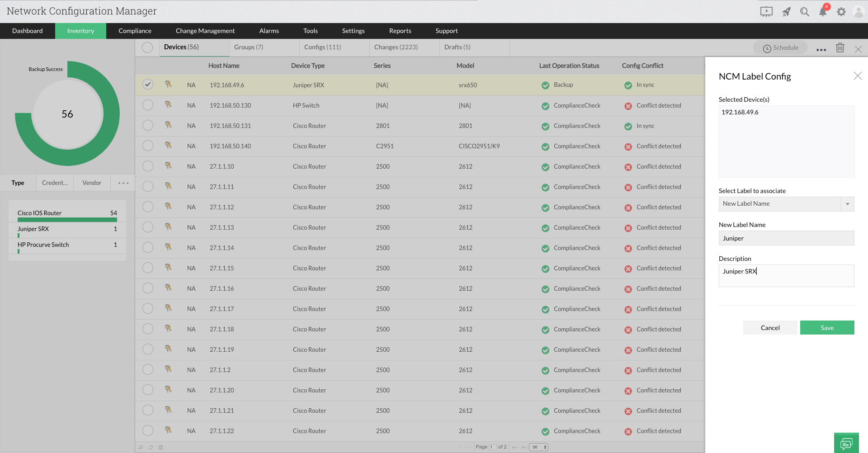Change the rows-per-page 50 selector
The image size is (868, 453).
click(x=538, y=447)
